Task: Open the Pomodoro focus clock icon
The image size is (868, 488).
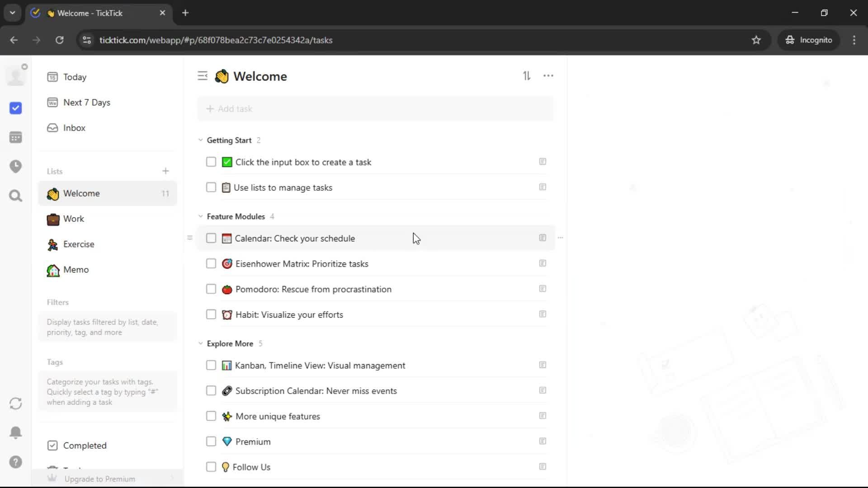Action: pos(15,166)
